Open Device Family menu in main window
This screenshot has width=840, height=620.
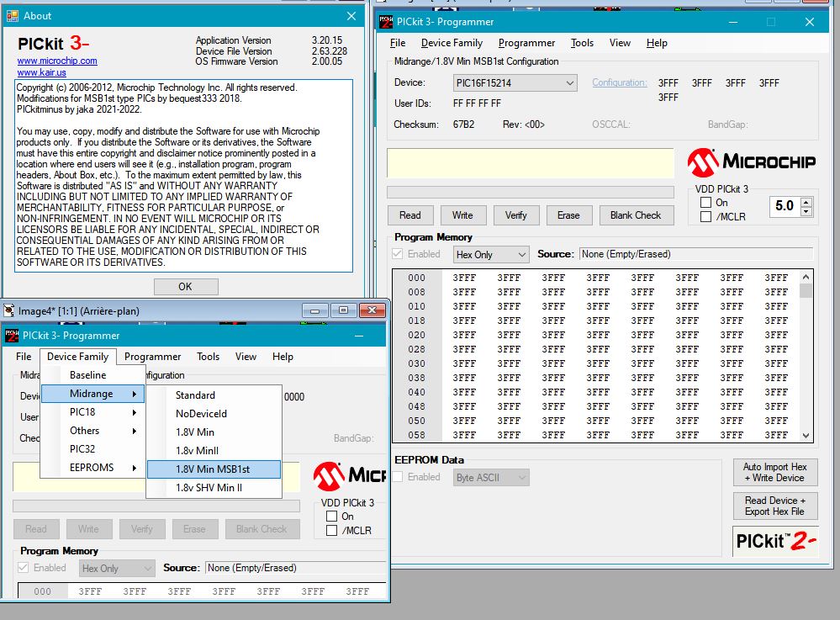point(452,43)
